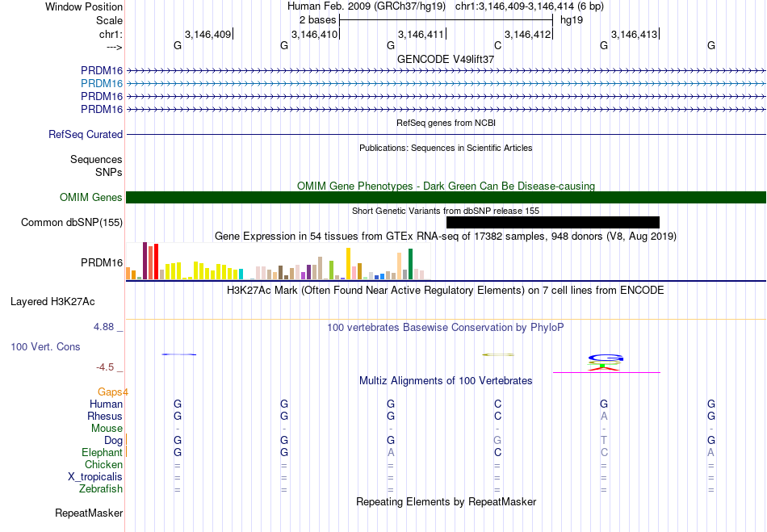Click the tall gold bar in GTEx chart

348,263
